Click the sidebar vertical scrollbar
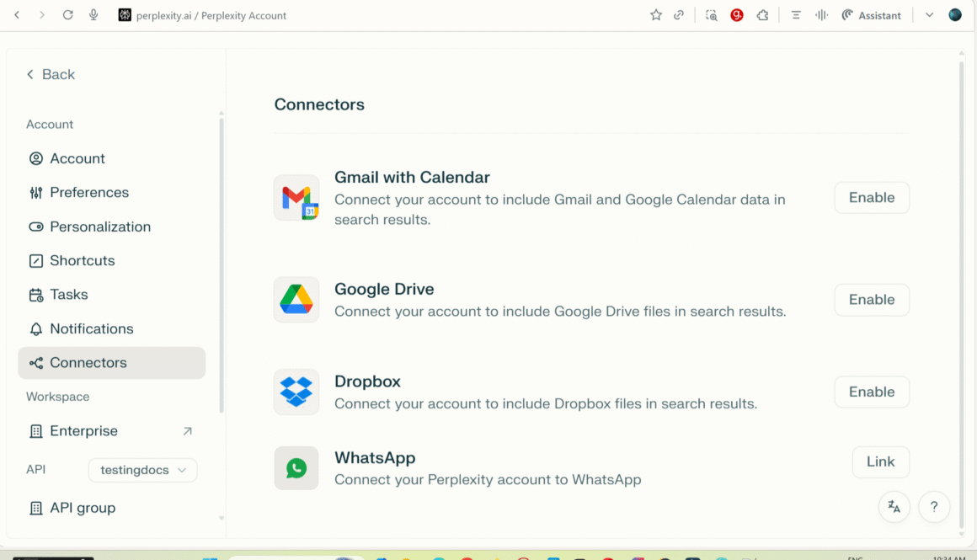 pos(222,265)
